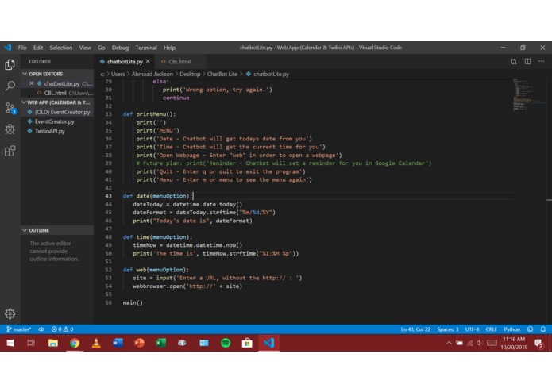
Task: Click the def web(menuOption) line
Action: (x=156, y=270)
